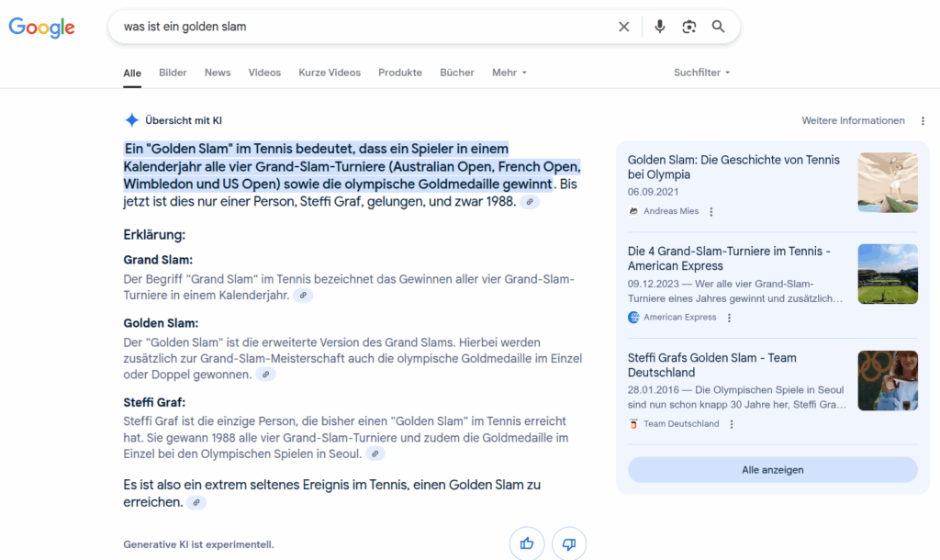The height and width of the screenshot is (560, 940).
Task: Open 'Die 4 Grand-Slam-Turniere im Tennis' result
Action: [729, 258]
